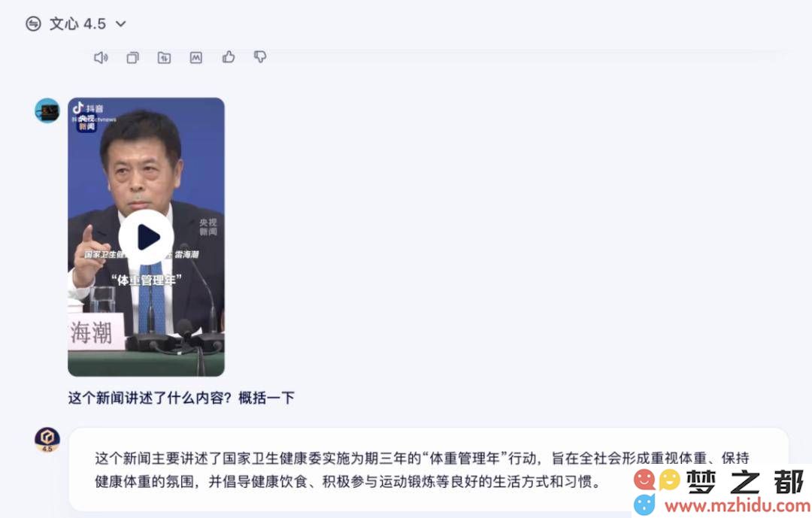Viewport: 812px width, 518px height.
Task: Click the 文心 4.5 bot avatar
Action: [47, 439]
